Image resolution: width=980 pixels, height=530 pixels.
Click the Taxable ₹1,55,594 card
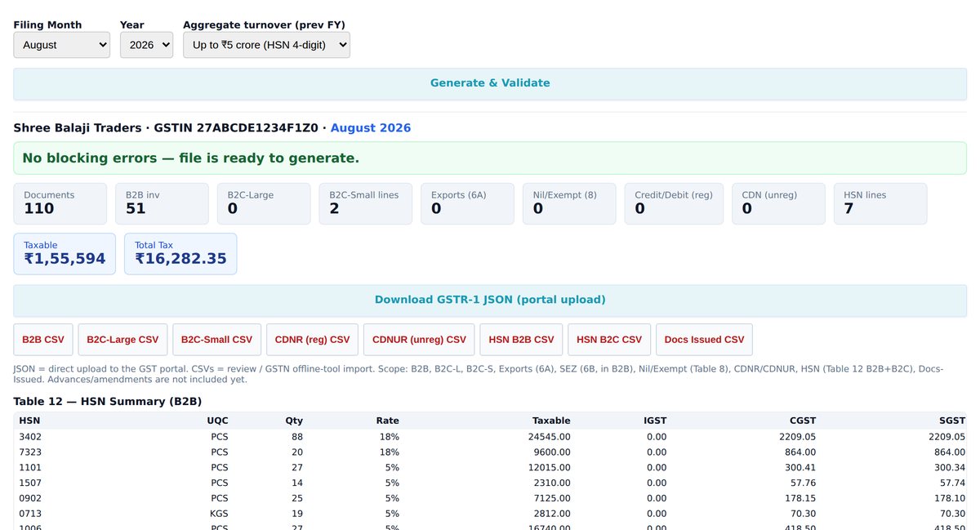[x=65, y=254]
